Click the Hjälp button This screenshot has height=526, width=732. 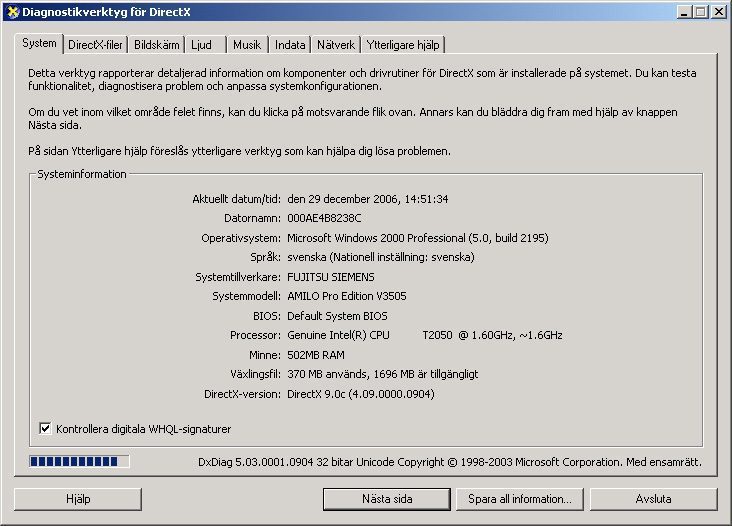(78, 499)
